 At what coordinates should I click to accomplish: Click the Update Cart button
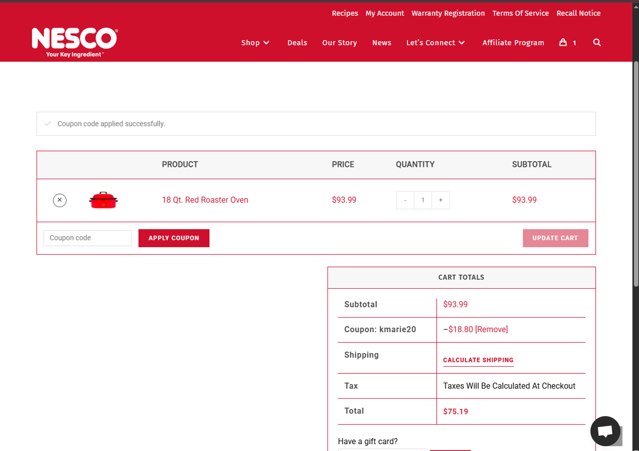click(555, 238)
